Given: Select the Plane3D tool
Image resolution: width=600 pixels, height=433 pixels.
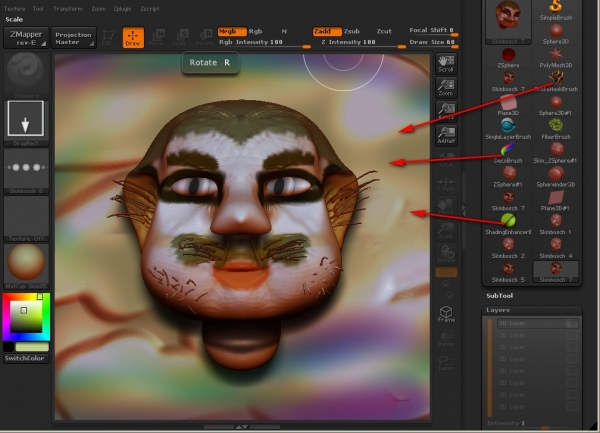Looking at the screenshot, I should point(508,106).
